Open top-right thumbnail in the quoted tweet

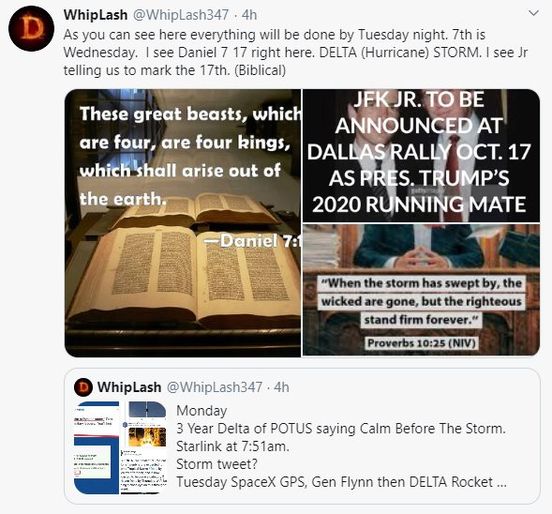pyautogui.click(x=147, y=409)
